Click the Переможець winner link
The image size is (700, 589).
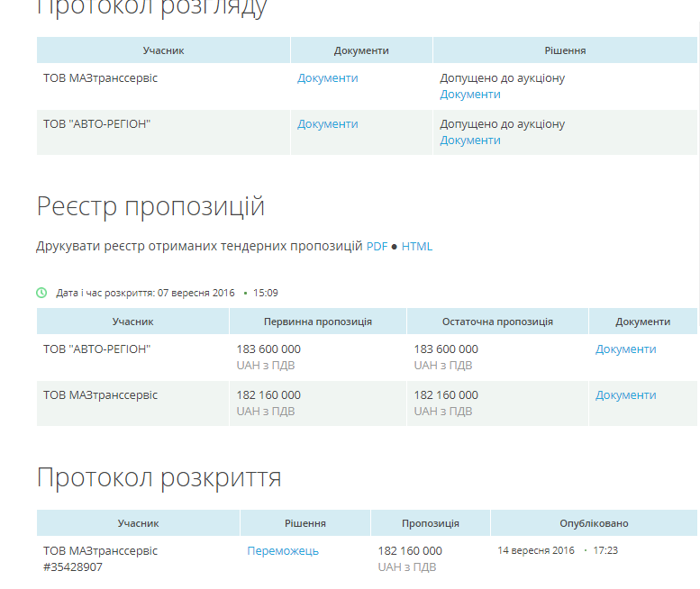[x=283, y=551]
